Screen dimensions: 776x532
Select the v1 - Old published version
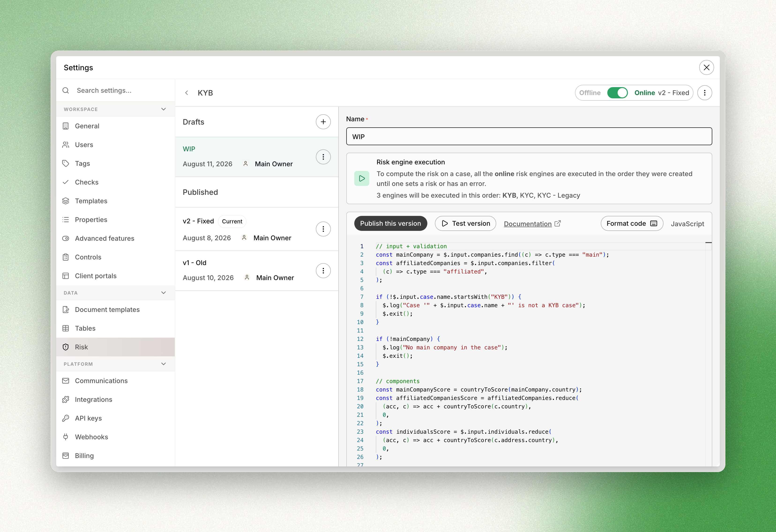coord(256,271)
